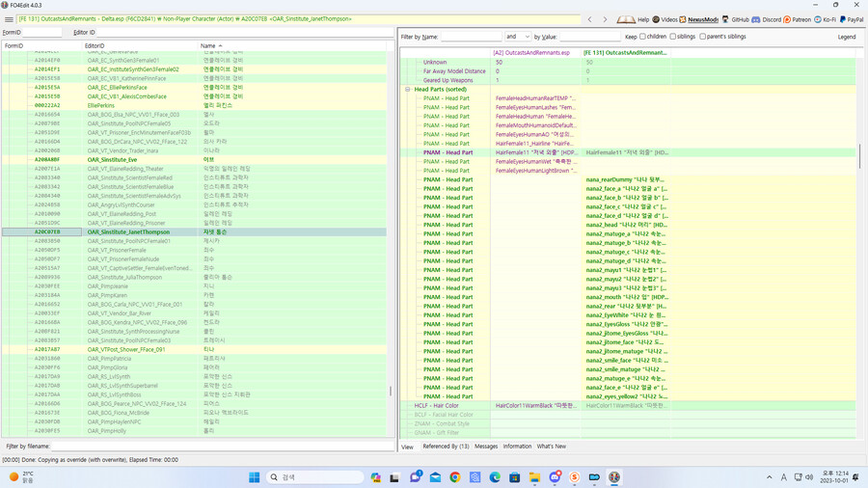Viewport: 868px width, 488px height.
Task: Open the Ko-Fi link
Action: 825,19
